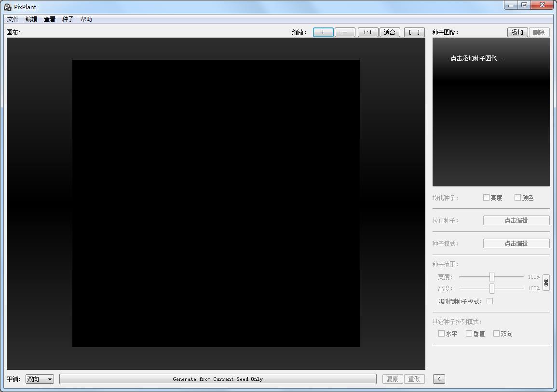Click the 复原 undo button
The height and width of the screenshot is (392, 557).
(x=393, y=379)
